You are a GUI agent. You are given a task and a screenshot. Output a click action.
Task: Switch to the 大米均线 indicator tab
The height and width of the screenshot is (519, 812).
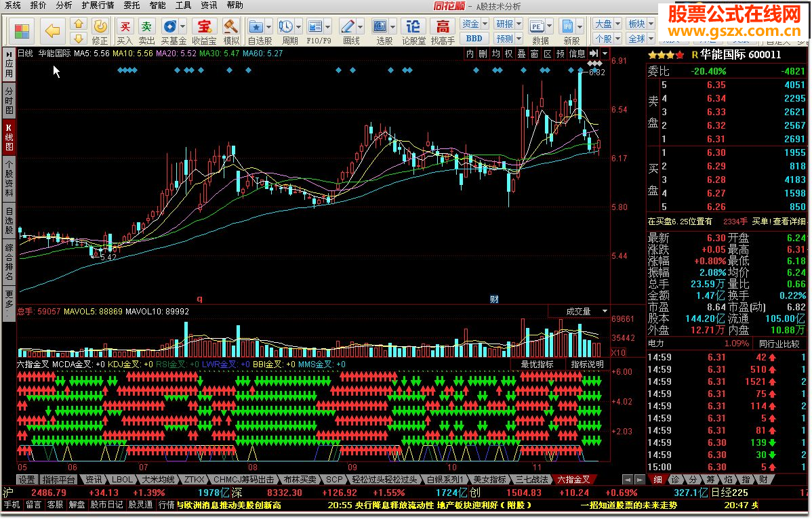pyautogui.click(x=158, y=480)
